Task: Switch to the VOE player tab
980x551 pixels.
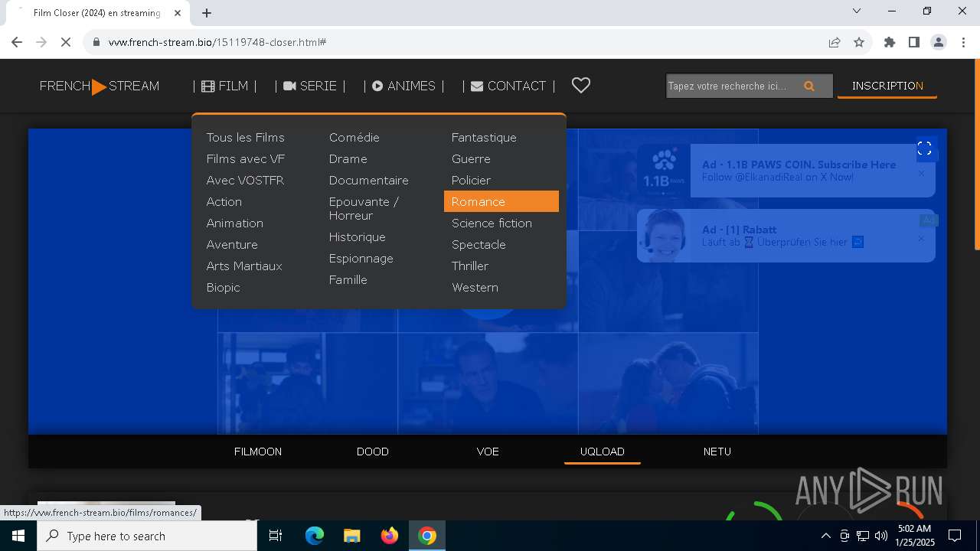Action: 488,452
